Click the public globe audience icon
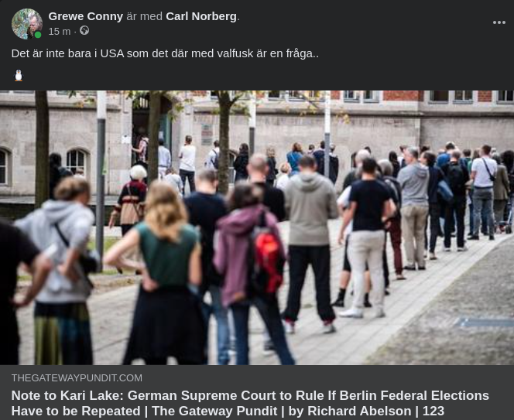 [84, 30]
